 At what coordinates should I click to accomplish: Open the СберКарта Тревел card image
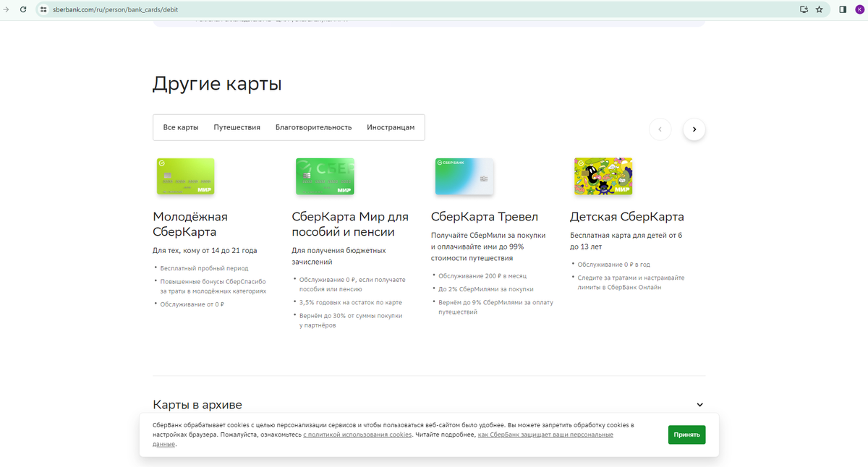coord(464,176)
